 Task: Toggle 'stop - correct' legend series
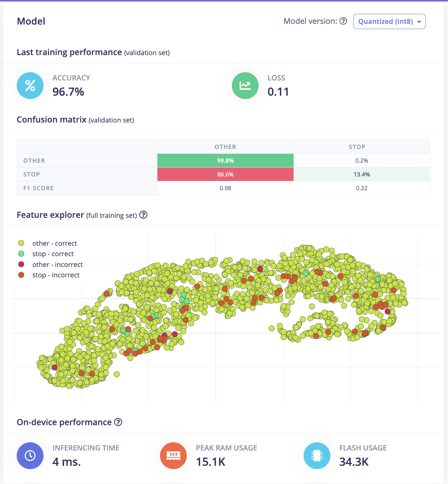pos(52,254)
